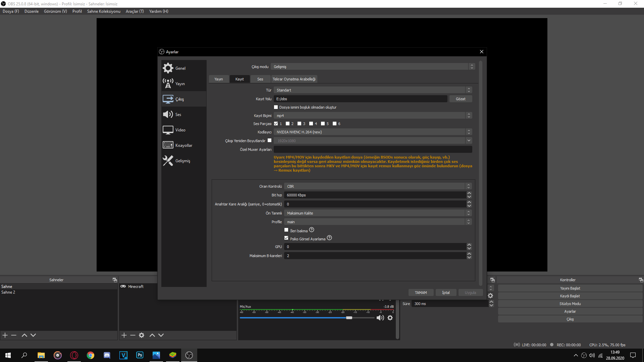Open the Sahne Koleksiyonu menu
The height and width of the screenshot is (362, 644).
(x=104, y=11)
